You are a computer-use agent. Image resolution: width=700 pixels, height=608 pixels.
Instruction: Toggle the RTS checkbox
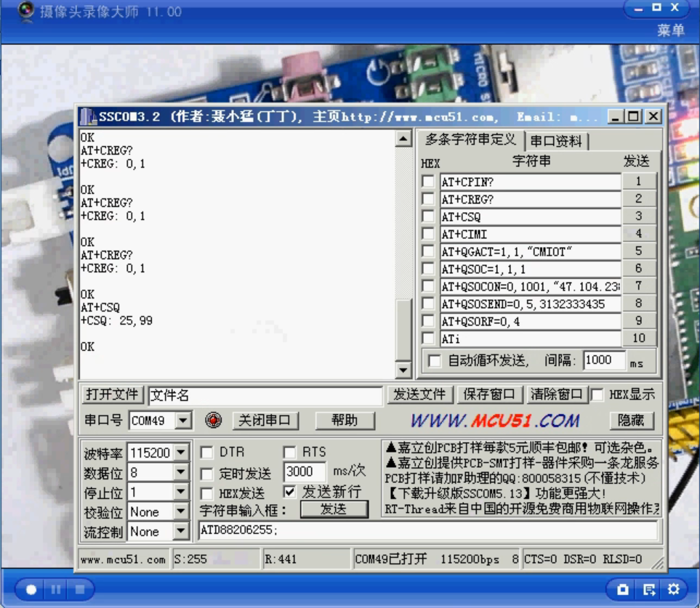[x=289, y=453]
